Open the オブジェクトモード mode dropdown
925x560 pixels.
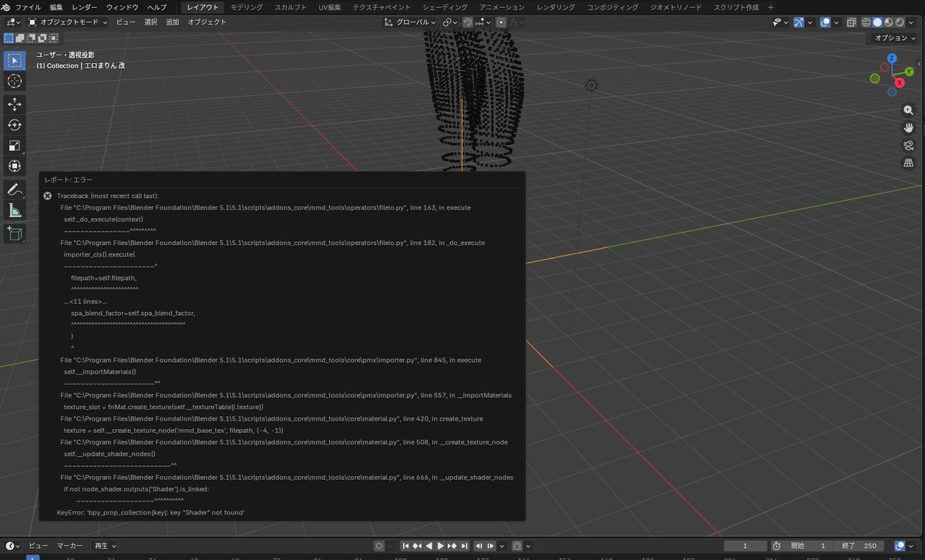[x=68, y=22]
